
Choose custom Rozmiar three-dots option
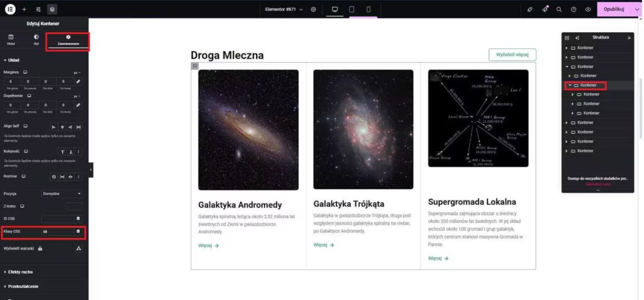[x=79, y=177]
